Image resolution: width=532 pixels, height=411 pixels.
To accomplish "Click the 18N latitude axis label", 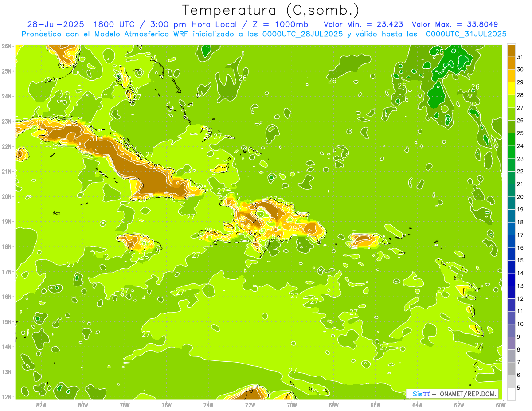I will pos(7,247).
